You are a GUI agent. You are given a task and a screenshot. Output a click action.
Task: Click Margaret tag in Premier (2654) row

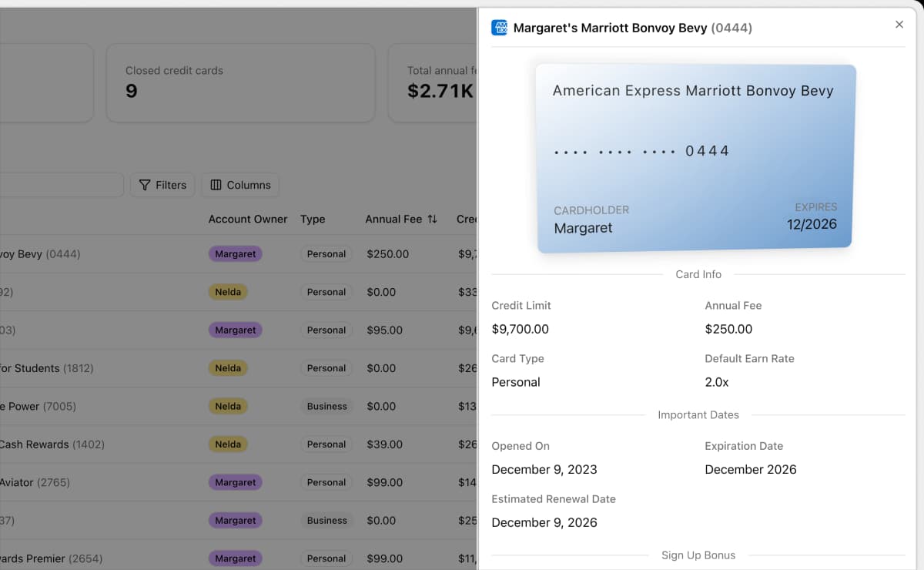[236, 558]
